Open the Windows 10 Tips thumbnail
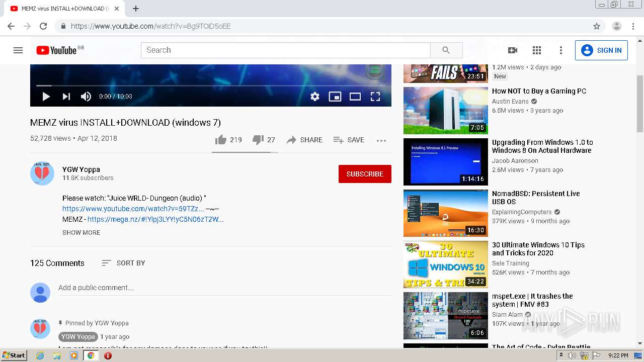Image resolution: width=644 pixels, height=362 pixels. tap(446, 264)
